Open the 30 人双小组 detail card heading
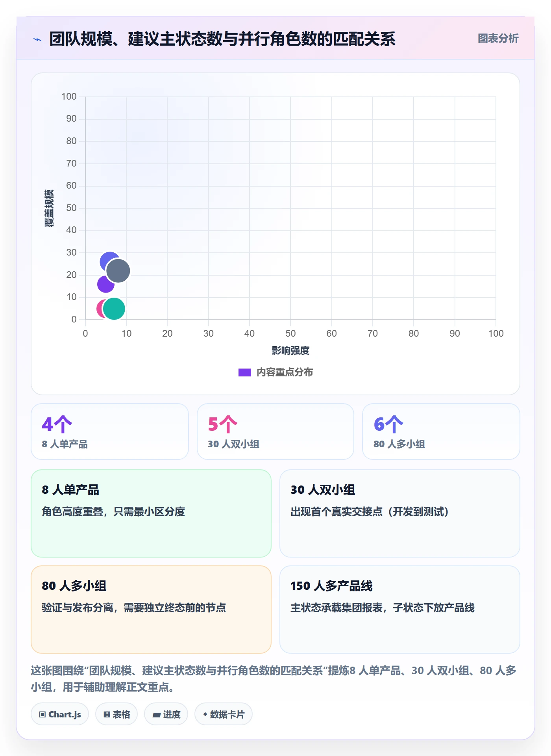Viewport: 551px width, 756px height. point(323,490)
